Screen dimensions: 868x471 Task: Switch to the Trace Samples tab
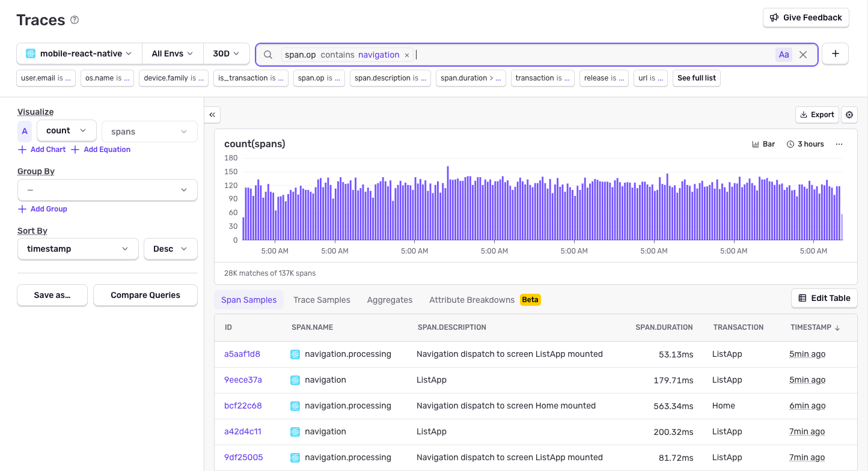(322, 299)
